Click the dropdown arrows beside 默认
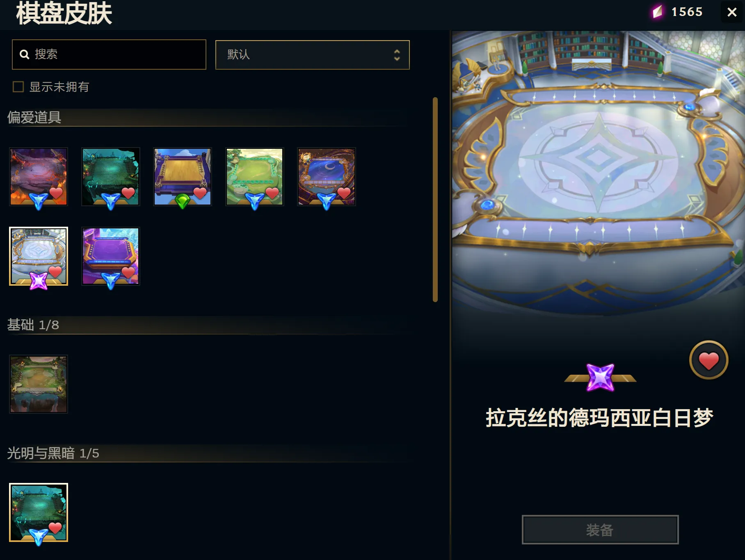Image resolution: width=745 pixels, height=560 pixels. [x=397, y=55]
